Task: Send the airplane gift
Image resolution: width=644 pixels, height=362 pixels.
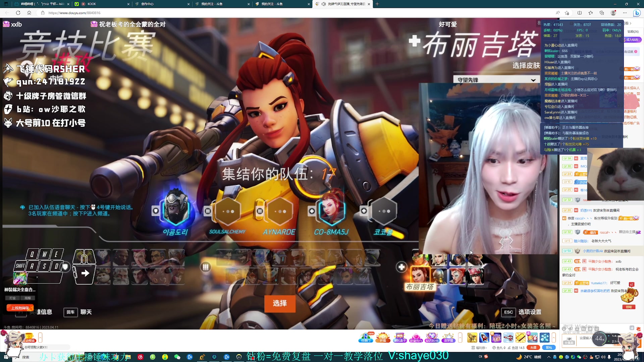Action: tap(508, 338)
